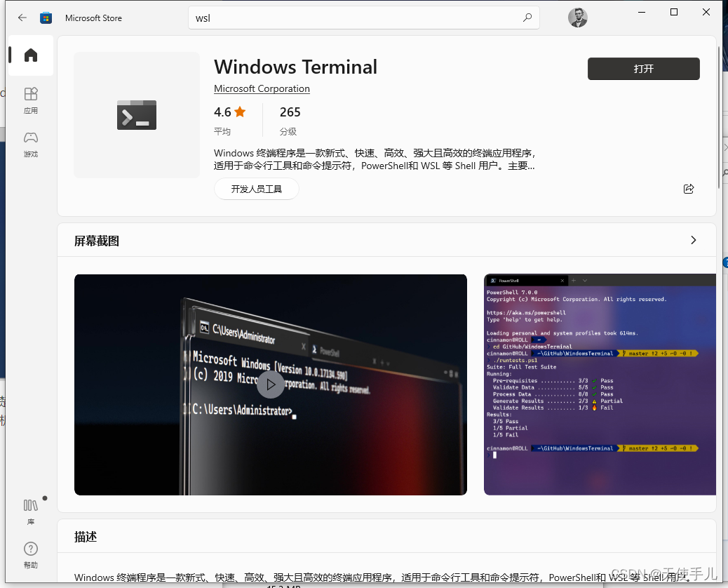Screen dimensions: 728x588
Task: Open the 游戏 (Games) sidebar tab
Action: 31,145
